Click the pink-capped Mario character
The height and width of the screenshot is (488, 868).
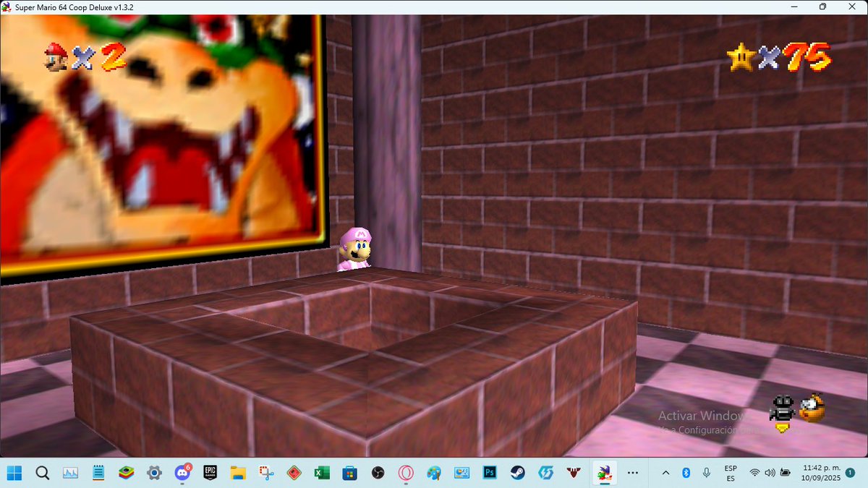tap(354, 249)
